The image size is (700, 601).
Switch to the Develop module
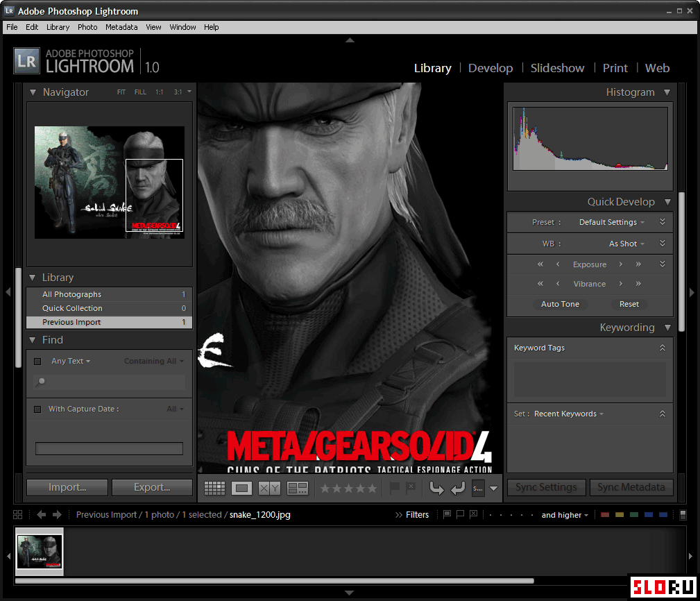click(490, 68)
